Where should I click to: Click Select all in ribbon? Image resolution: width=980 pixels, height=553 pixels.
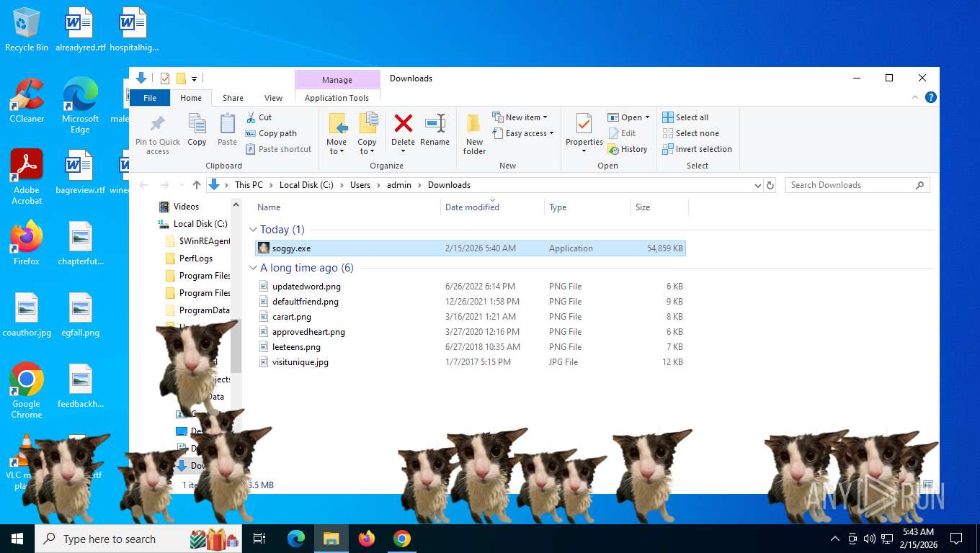685,117
